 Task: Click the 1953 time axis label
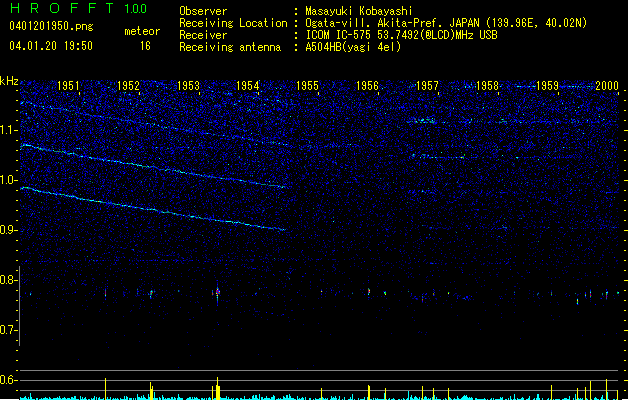click(x=188, y=86)
